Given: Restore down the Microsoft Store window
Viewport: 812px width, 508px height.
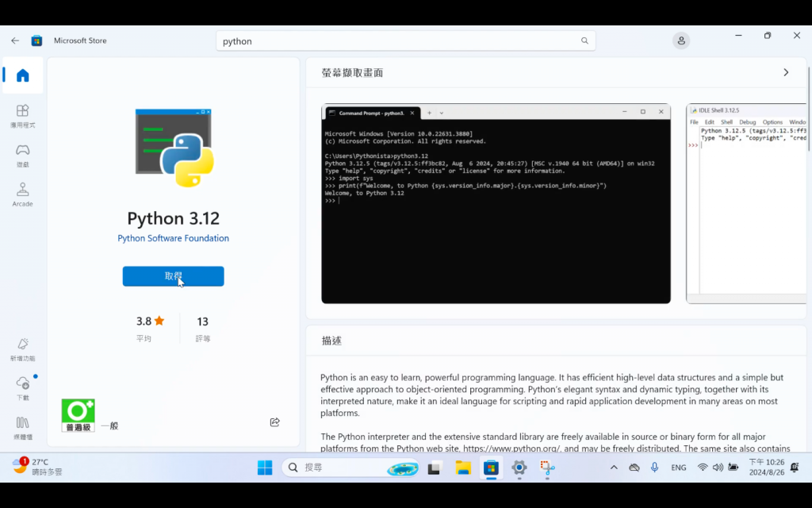Looking at the screenshot, I should coord(768,35).
